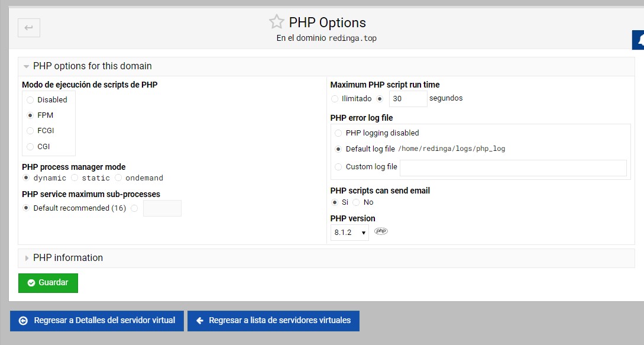Choose the FCGI execution mode
Viewport: 644px width, 345px height.
31,131
